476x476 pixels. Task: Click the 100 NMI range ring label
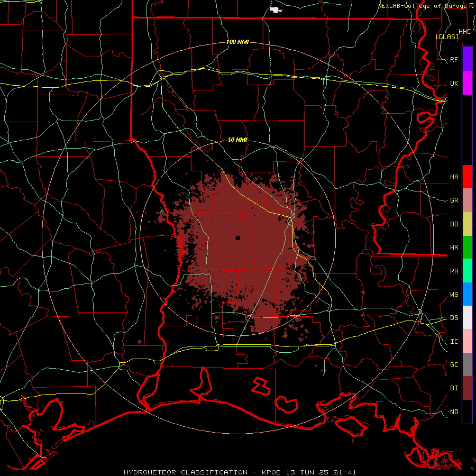[237, 42]
